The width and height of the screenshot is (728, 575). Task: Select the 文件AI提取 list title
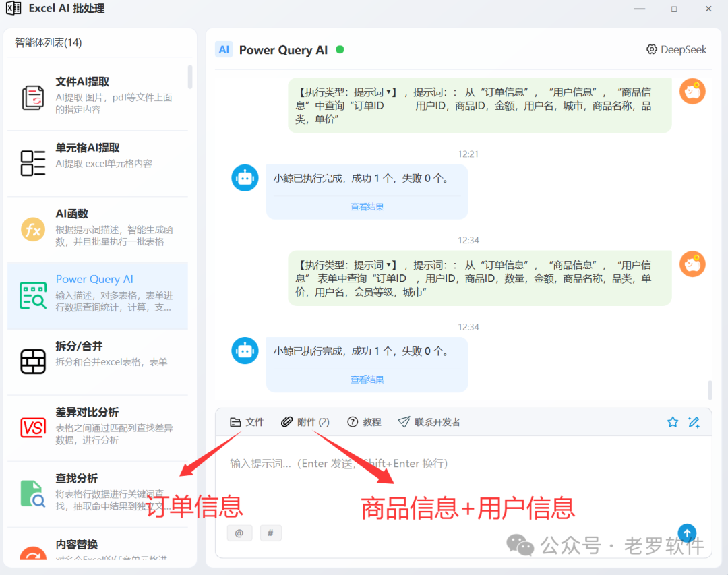point(82,82)
